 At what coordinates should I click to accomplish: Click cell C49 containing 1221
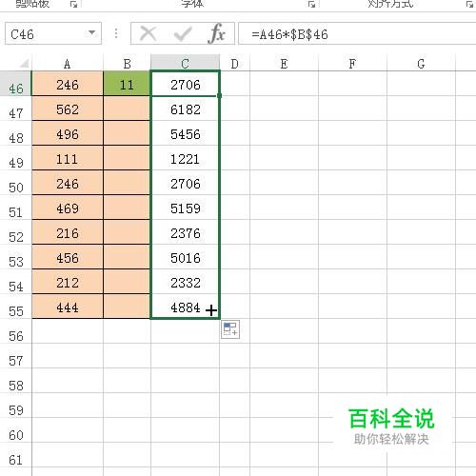coord(186,158)
